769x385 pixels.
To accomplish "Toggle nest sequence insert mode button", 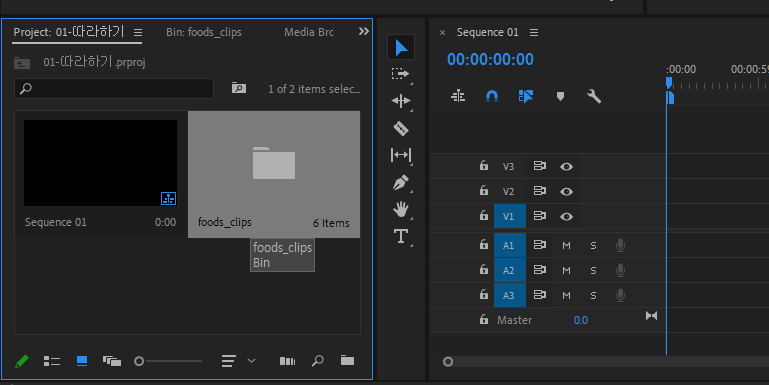I will click(458, 96).
